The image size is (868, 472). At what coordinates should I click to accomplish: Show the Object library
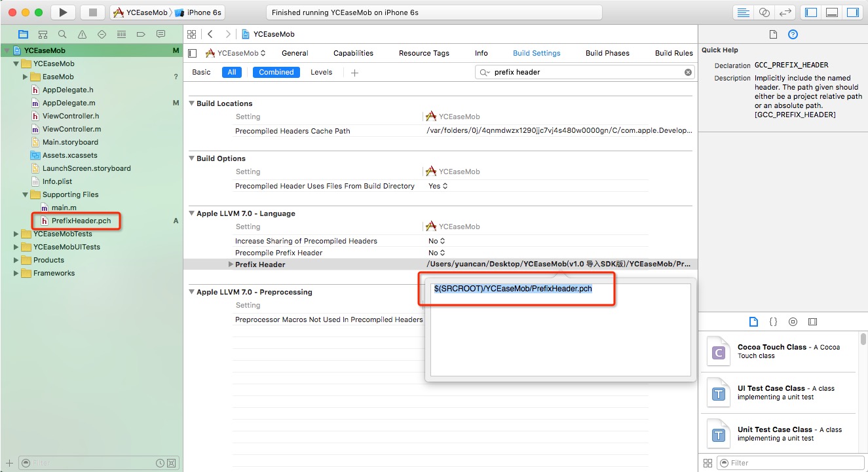coord(793,321)
